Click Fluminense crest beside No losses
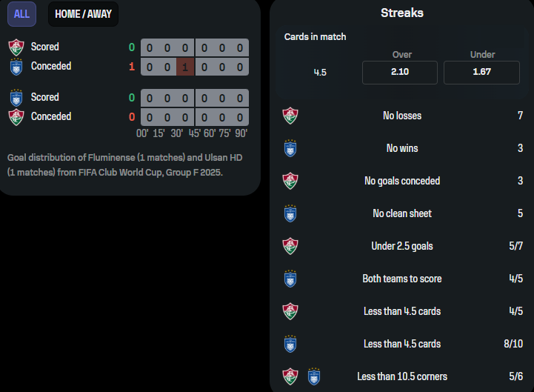The image size is (534, 392). point(290,116)
